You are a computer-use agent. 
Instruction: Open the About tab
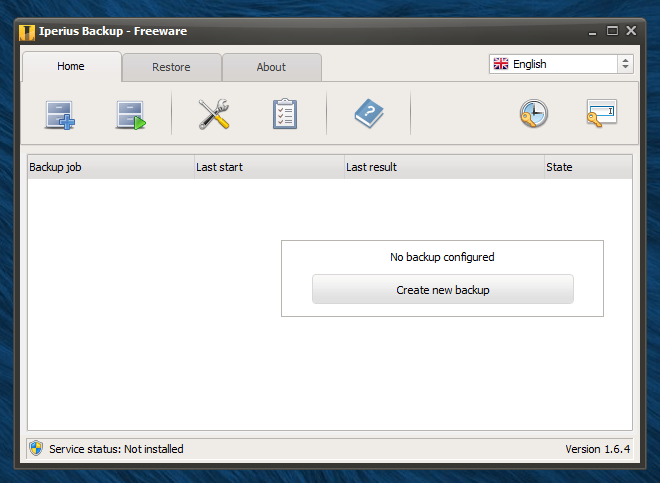(x=272, y=67)
